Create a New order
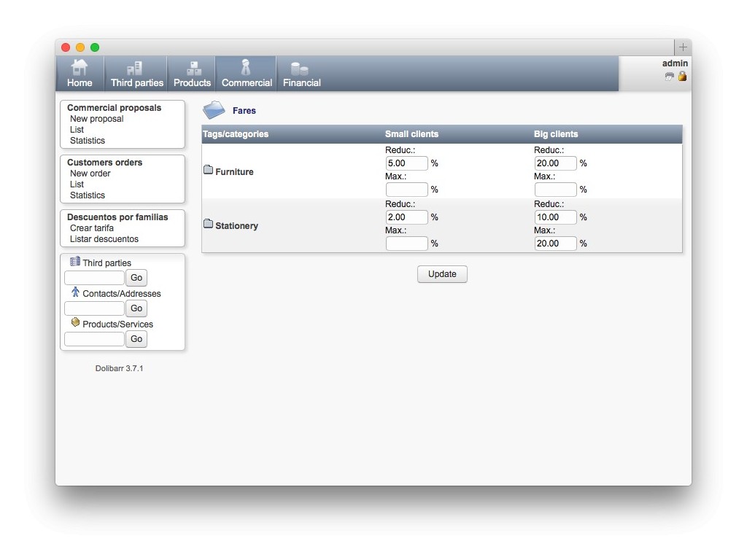Viewport: 747px width, 560px height. 90,174
